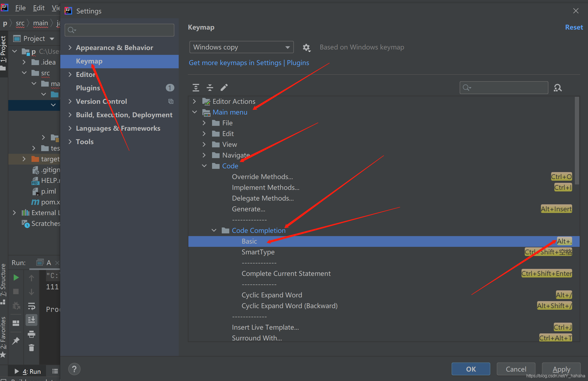Click the pencil Edit Shortcut icon

[224, 87]
